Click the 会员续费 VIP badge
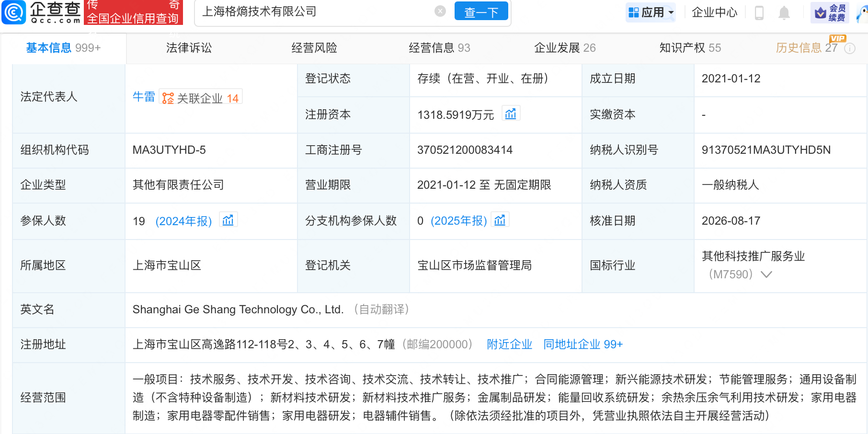This screenshot has width=868, height=434. coord(830,12)
